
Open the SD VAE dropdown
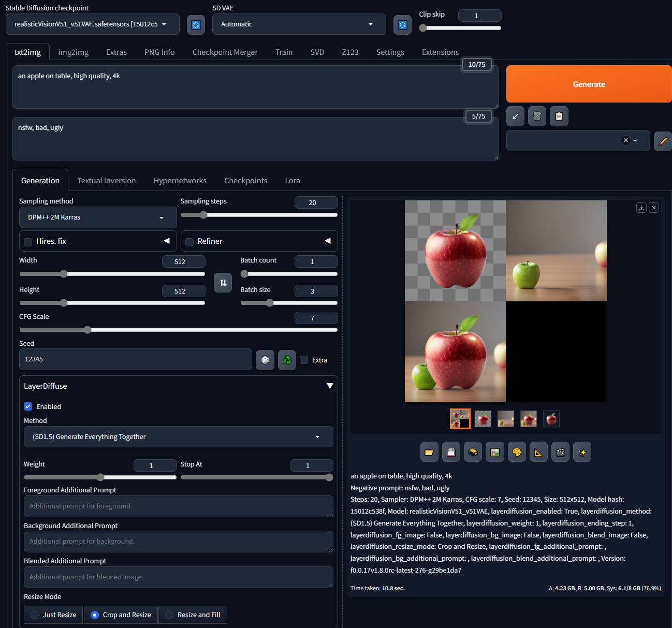tap(299, 24)
